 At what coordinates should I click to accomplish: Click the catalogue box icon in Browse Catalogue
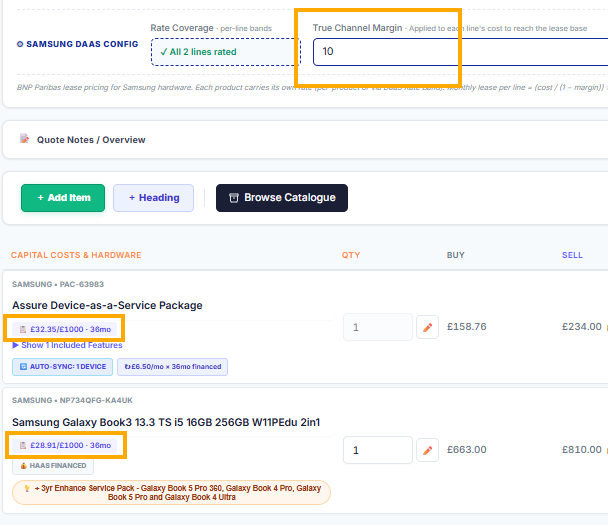(x=234, y=198)
